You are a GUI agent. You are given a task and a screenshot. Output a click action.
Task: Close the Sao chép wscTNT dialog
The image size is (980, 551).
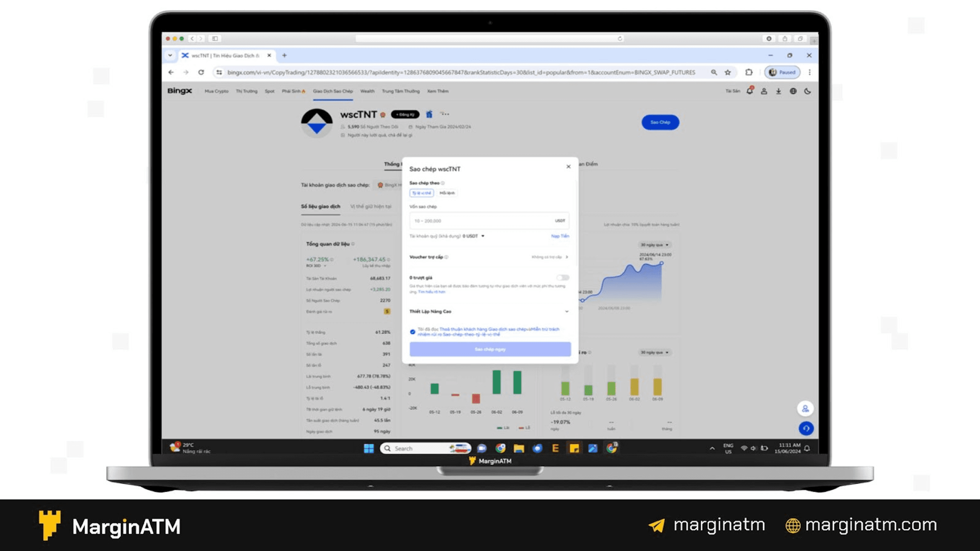pos(568,166)
